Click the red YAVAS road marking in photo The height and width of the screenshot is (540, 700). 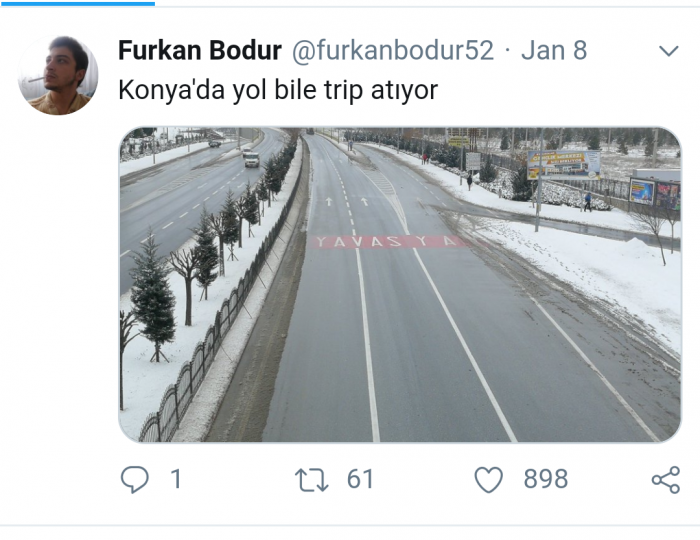coord(388,242)
